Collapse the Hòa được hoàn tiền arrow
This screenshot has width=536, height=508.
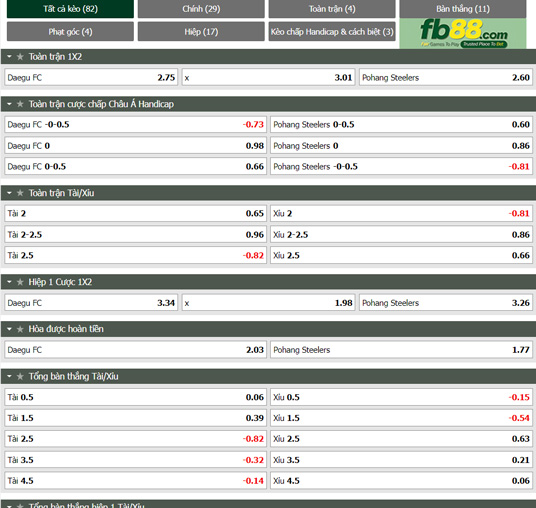coord(9,329)
